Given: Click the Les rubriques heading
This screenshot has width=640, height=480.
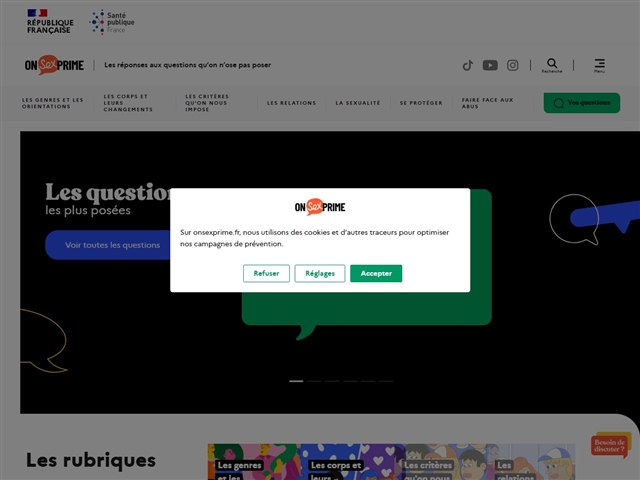Looking at the screenshot, I should click(91, 460).
